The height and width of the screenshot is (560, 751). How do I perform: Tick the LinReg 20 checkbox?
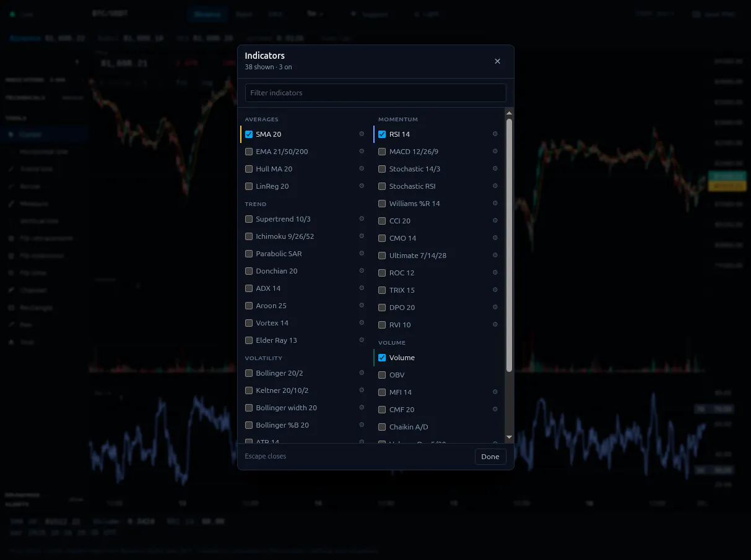point(249,186)
